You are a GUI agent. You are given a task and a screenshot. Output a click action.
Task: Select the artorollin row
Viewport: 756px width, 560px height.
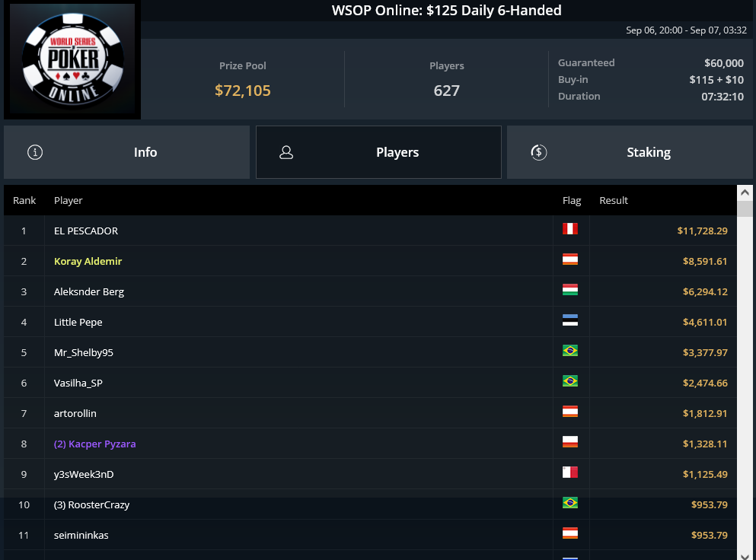click(x=370, y=413)
